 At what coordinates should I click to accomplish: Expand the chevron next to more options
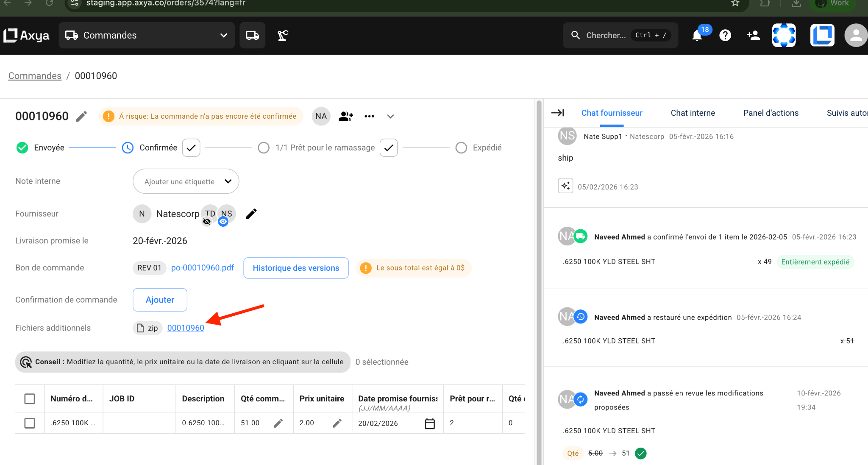390,116
